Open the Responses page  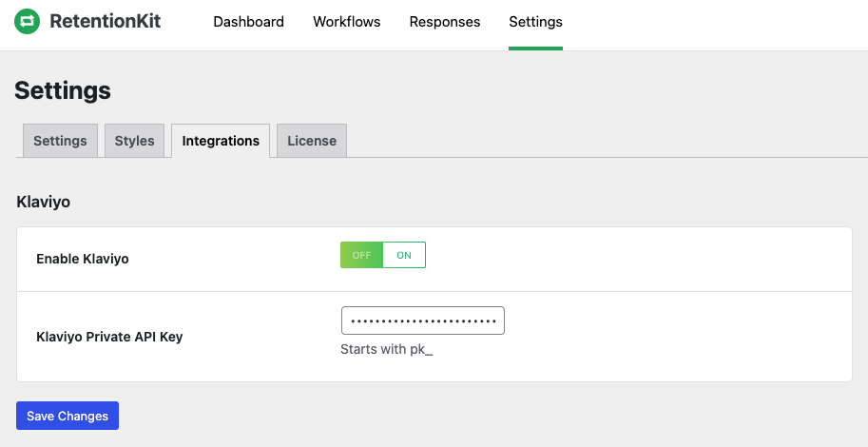pyautogui.click(x=445, y=22)
